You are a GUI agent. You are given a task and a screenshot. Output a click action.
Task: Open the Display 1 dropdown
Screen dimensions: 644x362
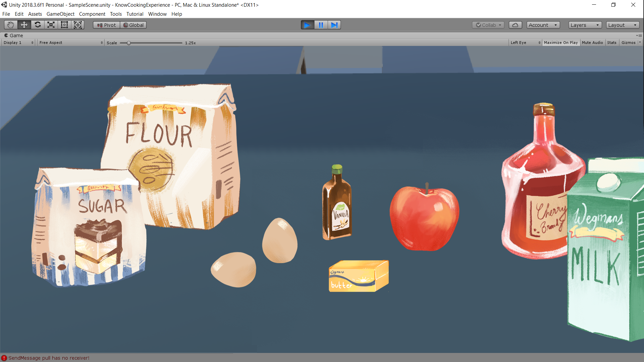[18, 43]
